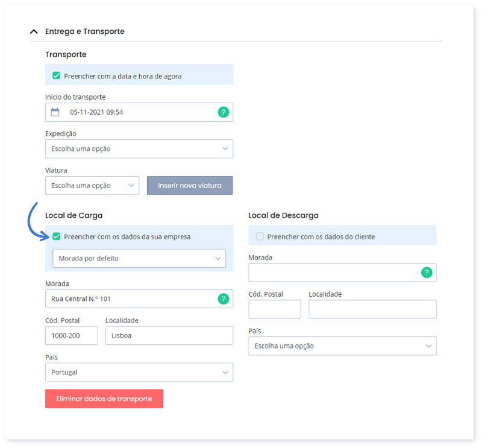
Task: Disable "Preencher com os dados da sua empresa"
Action: click(x=56, y=236)
